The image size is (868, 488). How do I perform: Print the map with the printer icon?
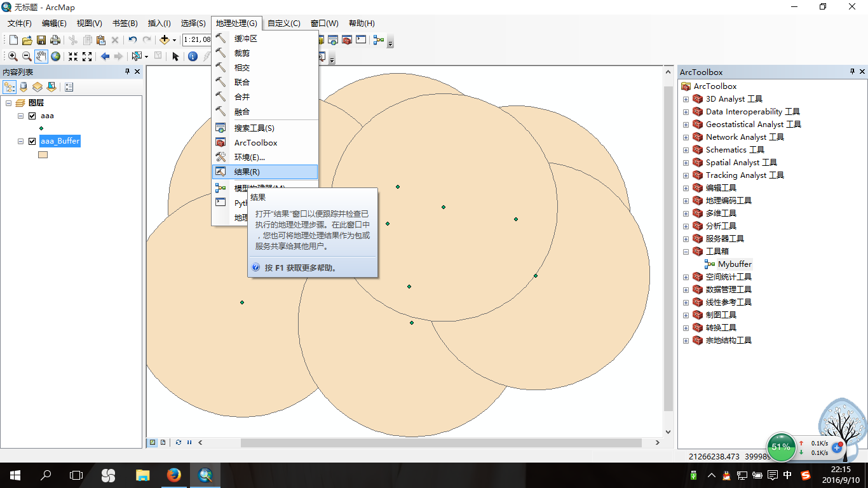click(x=55, y=40)
